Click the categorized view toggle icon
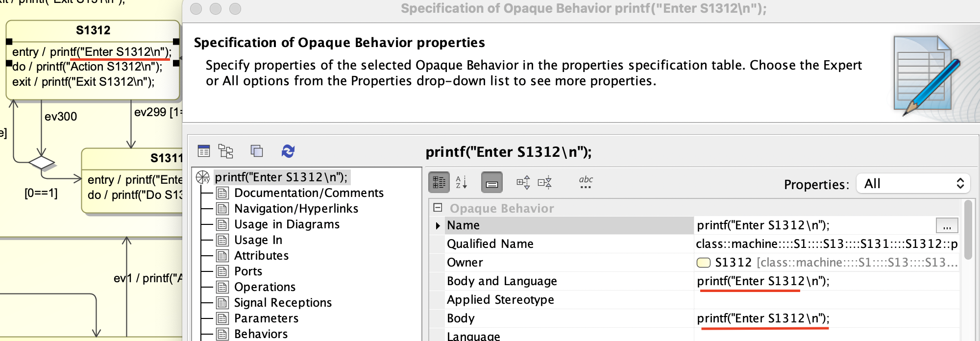 coord(439,182)
